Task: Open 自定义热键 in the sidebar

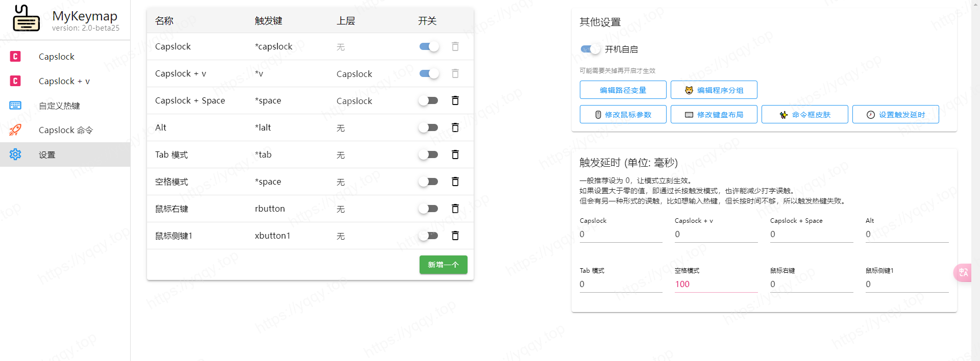Action: pyautogui.click(x=59, y=106)
